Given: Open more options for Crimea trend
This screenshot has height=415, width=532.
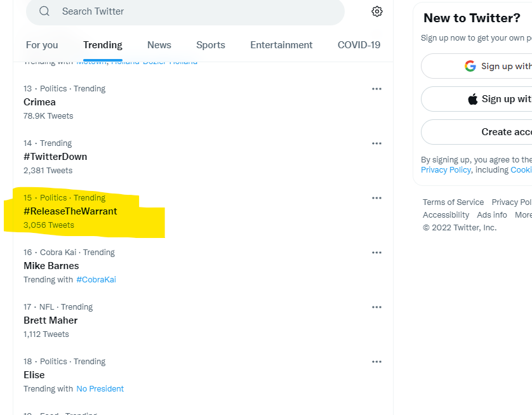Looking at the screenshot, I should click(376, 89).
